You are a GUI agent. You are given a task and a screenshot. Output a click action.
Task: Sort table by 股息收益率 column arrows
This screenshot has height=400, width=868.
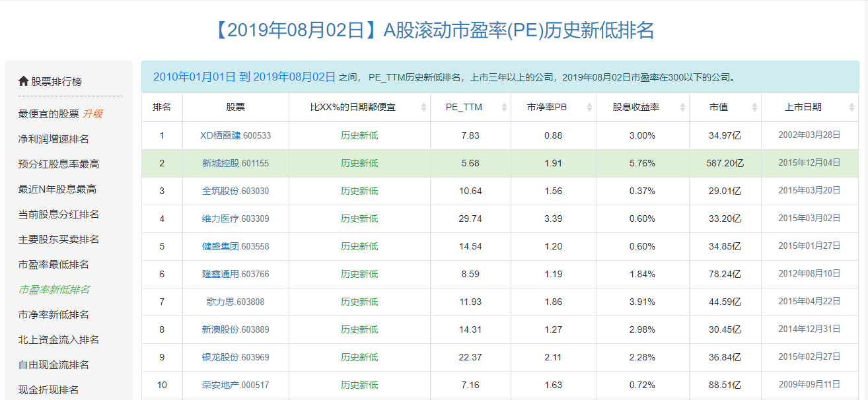point(682,108)
